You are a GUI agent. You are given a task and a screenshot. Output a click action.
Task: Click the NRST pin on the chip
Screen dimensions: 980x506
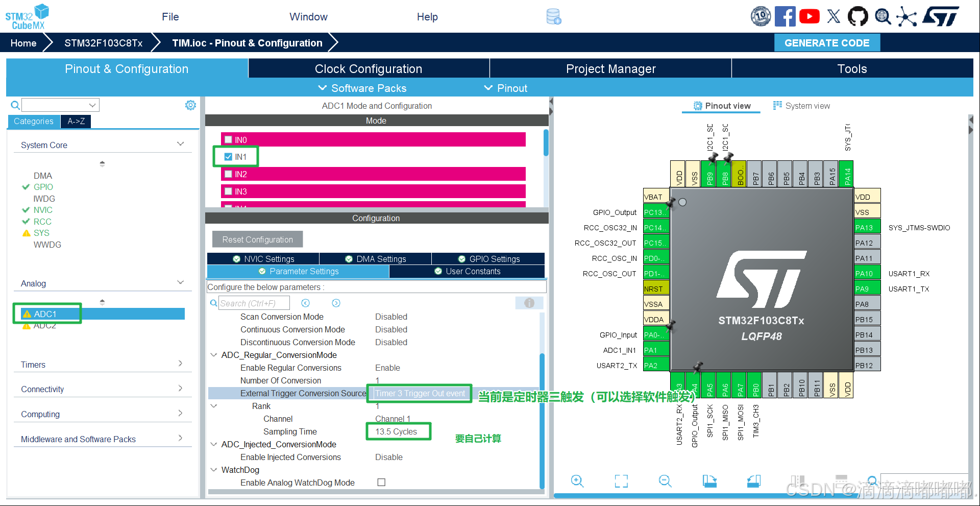click(656, 289)
